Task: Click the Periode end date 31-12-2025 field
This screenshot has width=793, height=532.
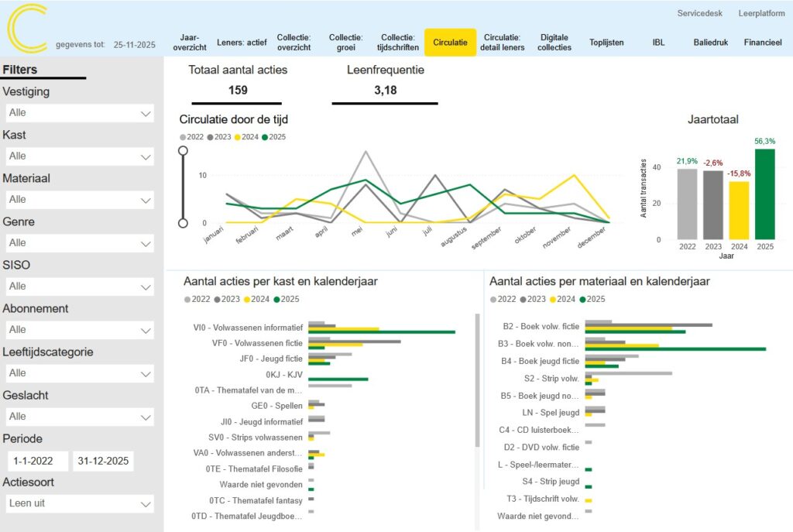Action: click(103, 461)
